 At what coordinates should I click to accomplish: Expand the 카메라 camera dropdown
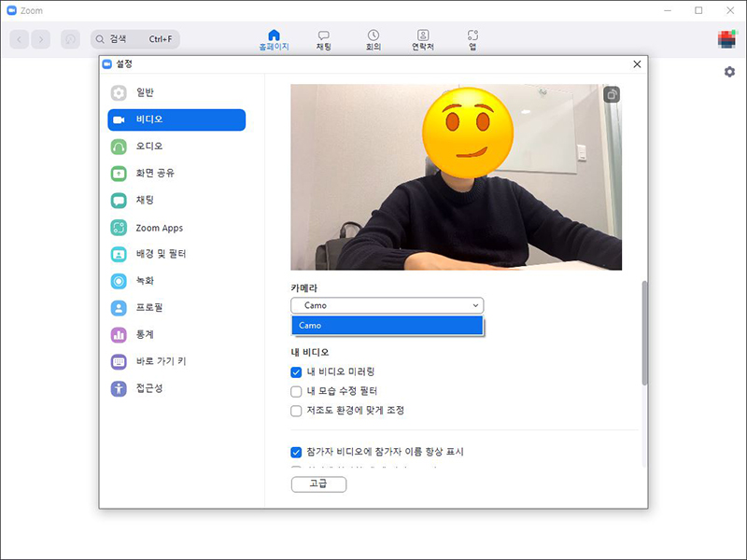[388, 305]
